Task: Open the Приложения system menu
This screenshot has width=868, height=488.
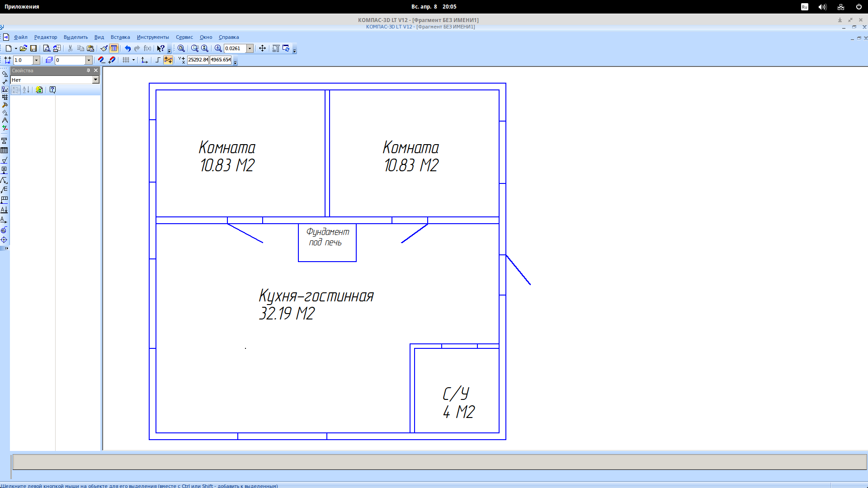Action: (22, 7)
